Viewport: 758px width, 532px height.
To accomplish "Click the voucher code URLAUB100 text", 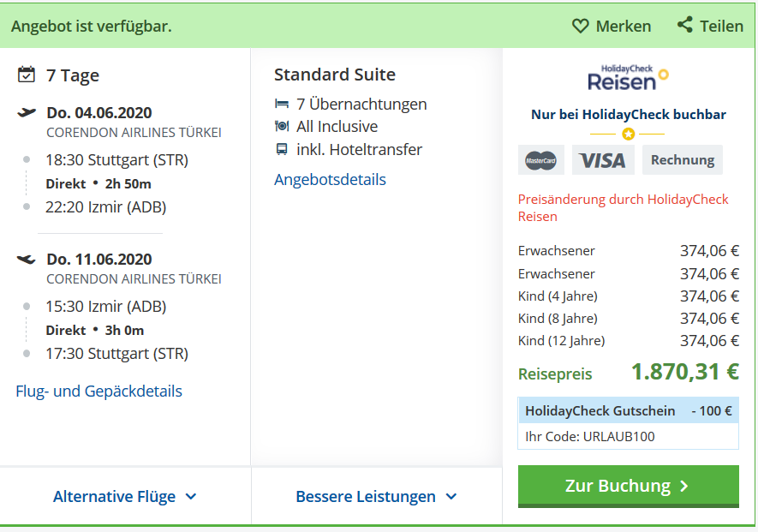I will 618,437.
